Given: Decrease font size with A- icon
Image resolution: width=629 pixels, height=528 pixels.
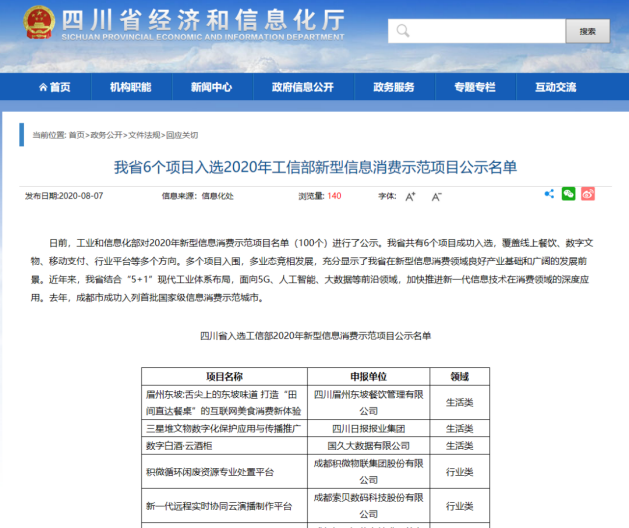Looking at the screenshot, I should [x=436, y=196].
